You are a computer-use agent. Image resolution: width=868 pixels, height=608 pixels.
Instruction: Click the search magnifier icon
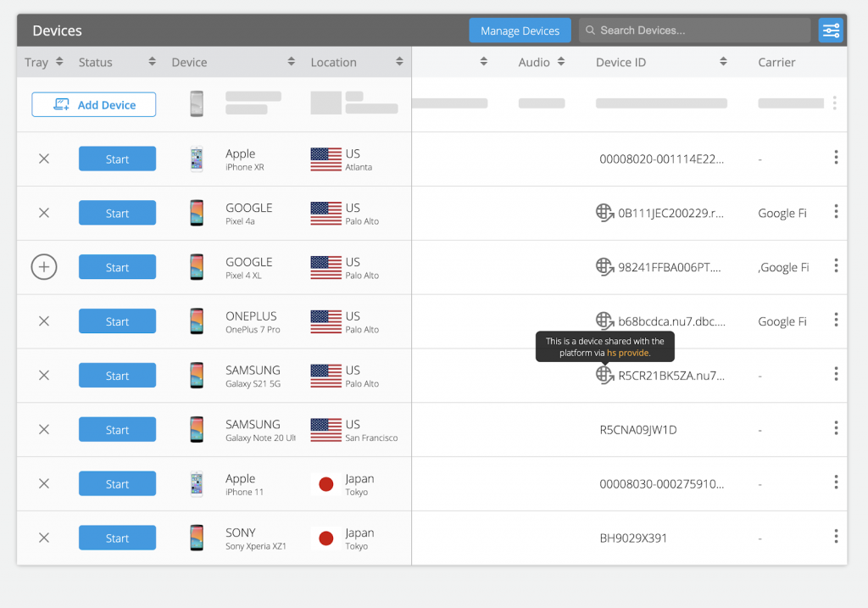(590, 31)
